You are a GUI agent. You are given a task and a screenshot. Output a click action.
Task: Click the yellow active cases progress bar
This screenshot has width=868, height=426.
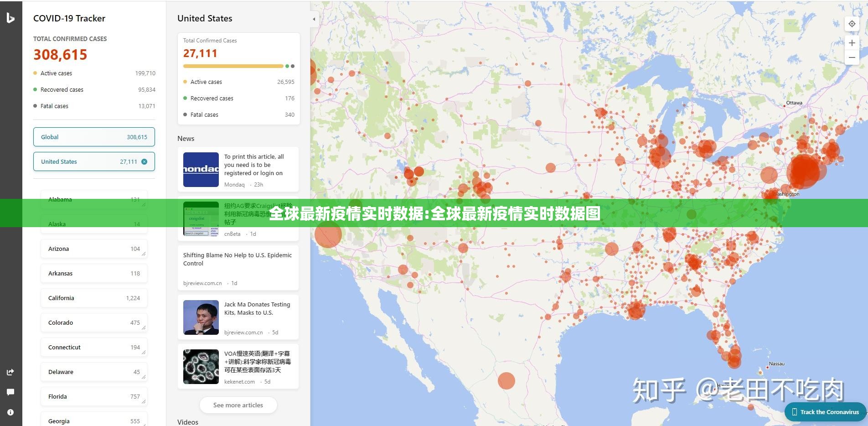pos(233,66)
